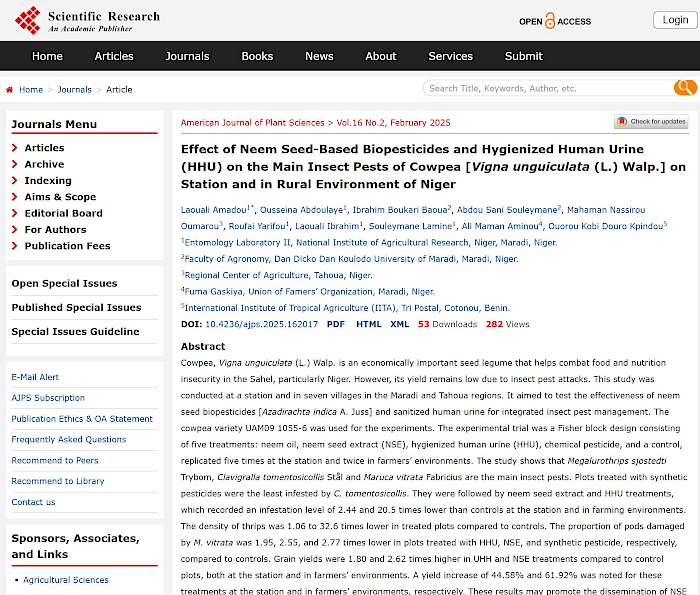Select the Articles navigation item

click(x=114, y=56)
